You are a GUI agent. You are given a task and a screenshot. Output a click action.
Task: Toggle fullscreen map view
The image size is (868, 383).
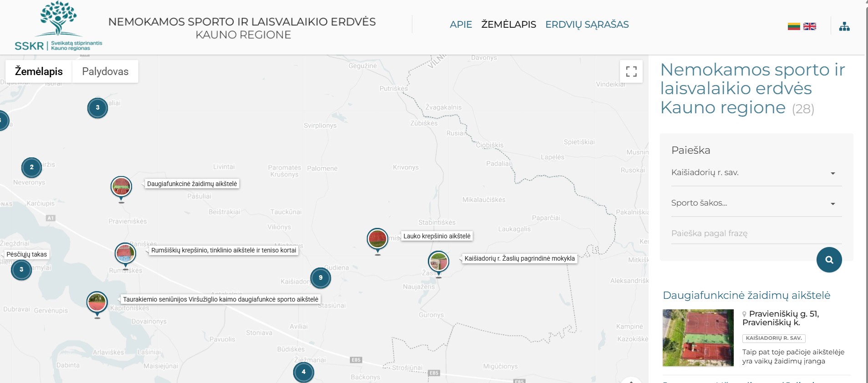pos(631,71)
